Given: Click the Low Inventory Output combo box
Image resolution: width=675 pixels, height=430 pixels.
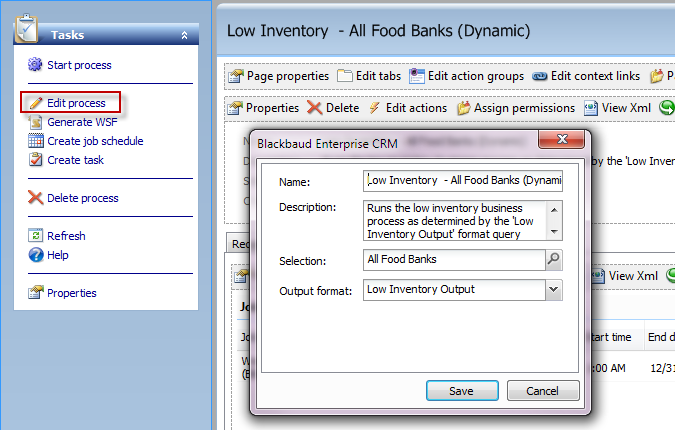Looking at the screenshot, I should pyautogui.click(x=462, y=290).
